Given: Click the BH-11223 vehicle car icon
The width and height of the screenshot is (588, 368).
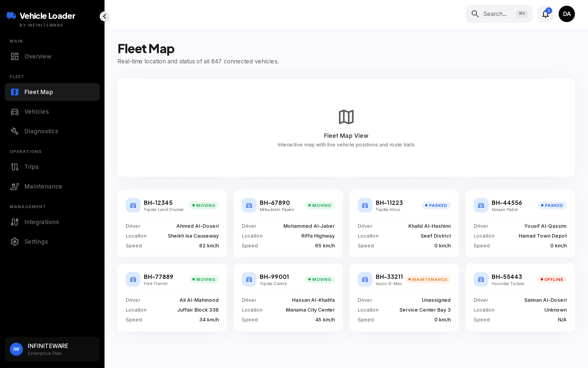Looking at the screenshot, I should 365,205.
